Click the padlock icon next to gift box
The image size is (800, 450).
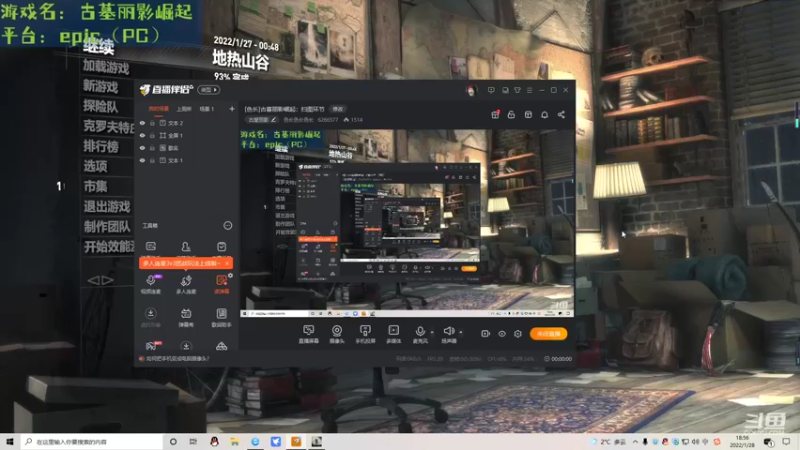coord(511,115)
